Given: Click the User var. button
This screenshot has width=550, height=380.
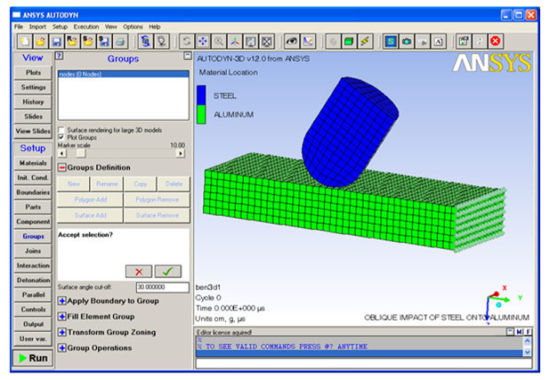Looking at the screenshot, I should click(x=33, y=339).
